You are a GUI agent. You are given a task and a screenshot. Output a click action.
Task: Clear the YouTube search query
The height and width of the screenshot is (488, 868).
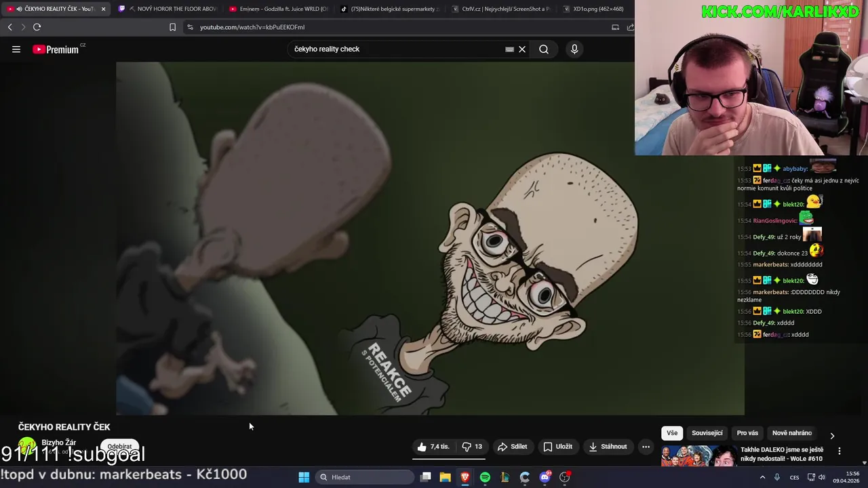(x=522, y=49)
